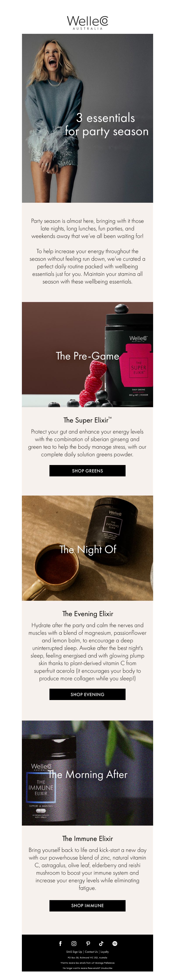Open the TikTok icon in footer
The width and height of the screenshot is (175, 980).
pos(101,944)
